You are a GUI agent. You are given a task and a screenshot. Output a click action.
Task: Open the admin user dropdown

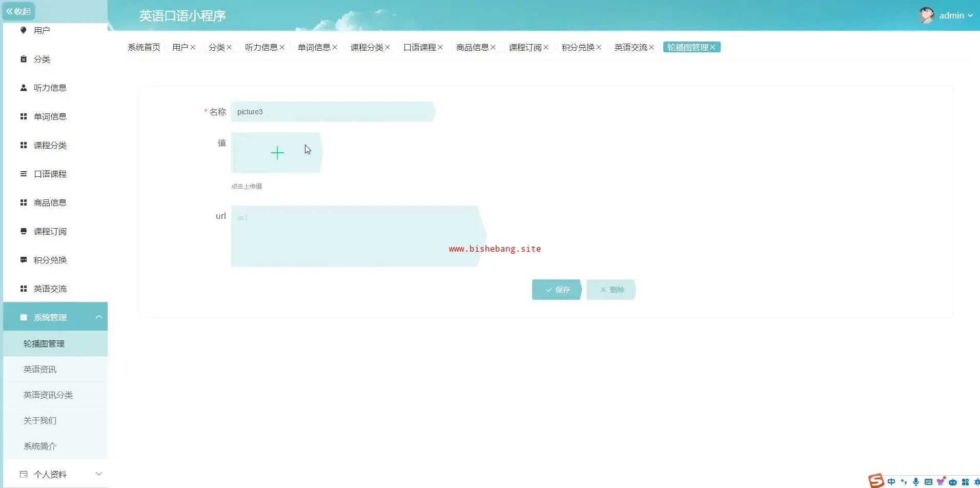tap(955, 15)
